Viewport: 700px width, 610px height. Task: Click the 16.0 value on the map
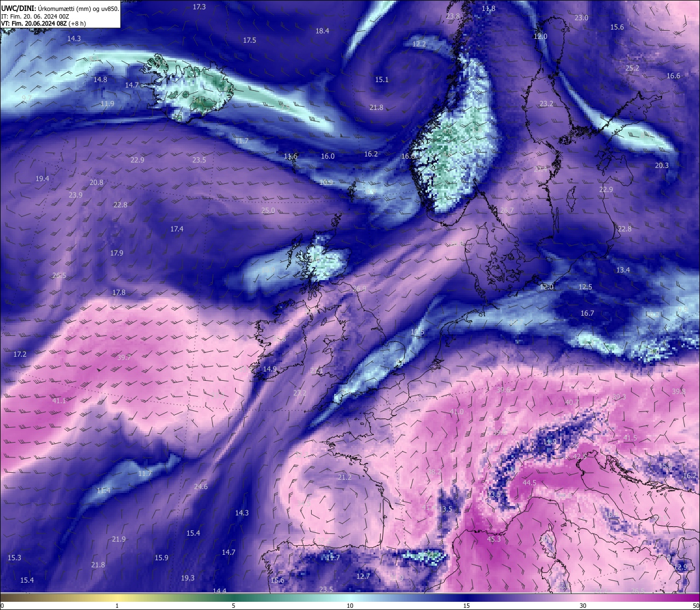(x=328, y=156)
